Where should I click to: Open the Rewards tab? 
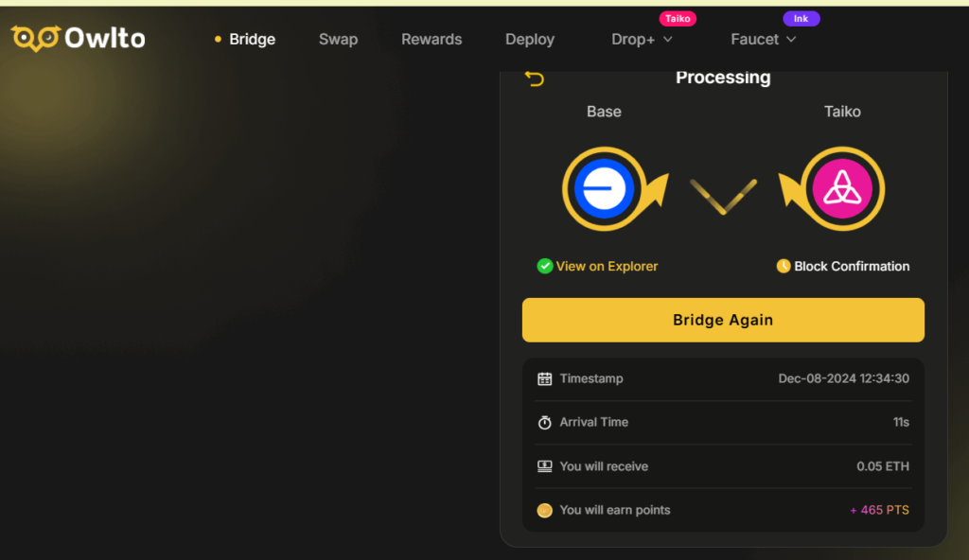(432, 40)
